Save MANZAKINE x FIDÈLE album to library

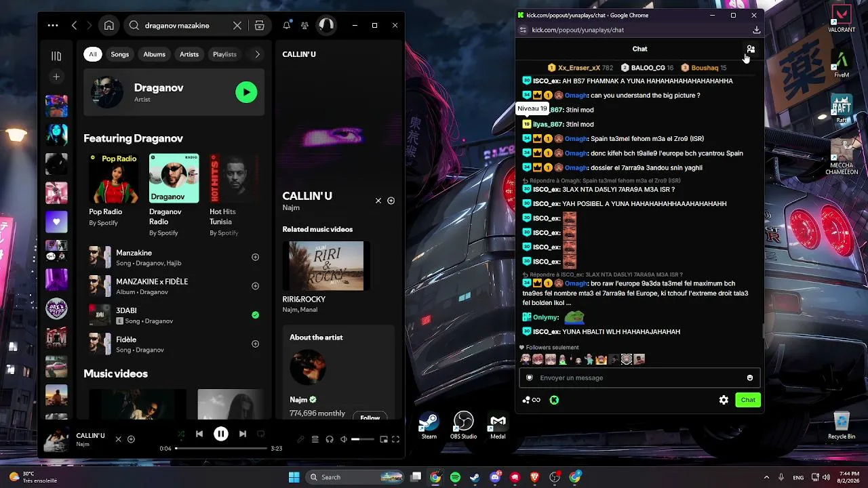[x=256, y=286]
